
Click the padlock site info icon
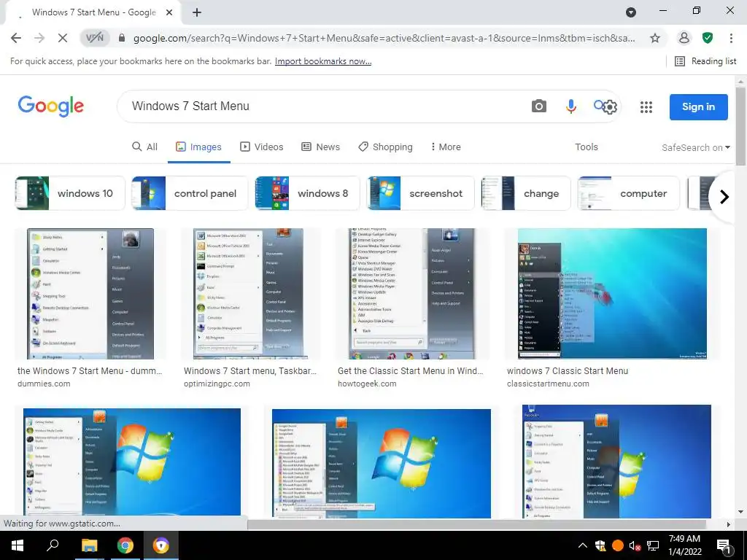(x=122, y=38)
